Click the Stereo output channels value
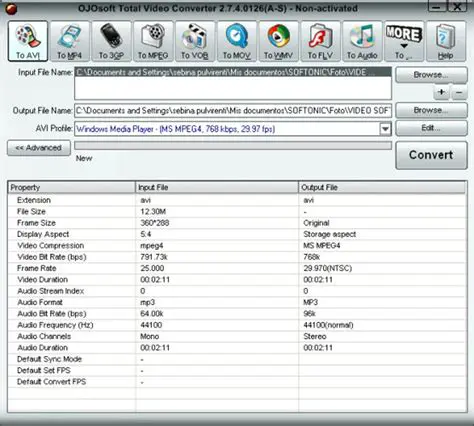Viewport: 474px width, 426px height. [315, 336]
